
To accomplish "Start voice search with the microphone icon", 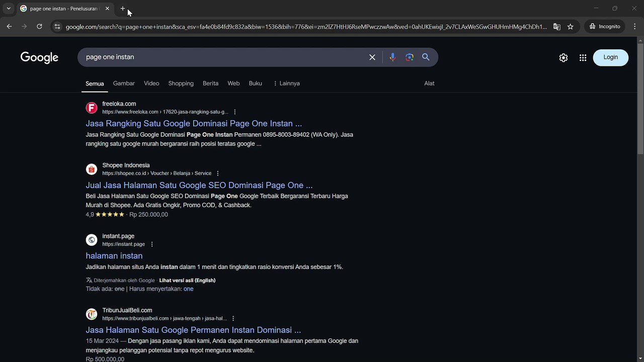I will coord(392,57).
